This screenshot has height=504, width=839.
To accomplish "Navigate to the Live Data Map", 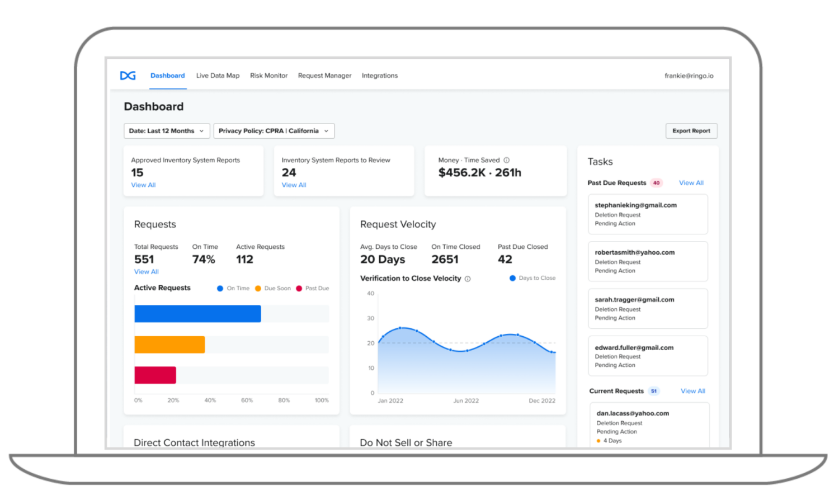I will click(218, 76).
